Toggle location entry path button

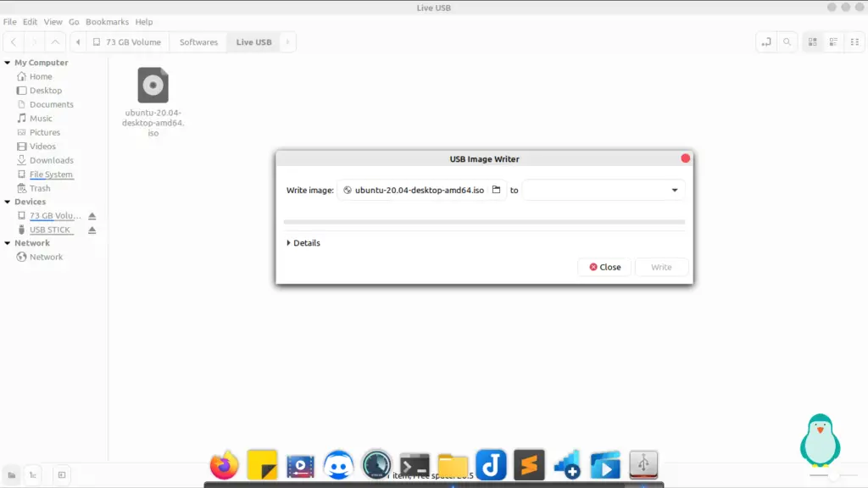766,42
